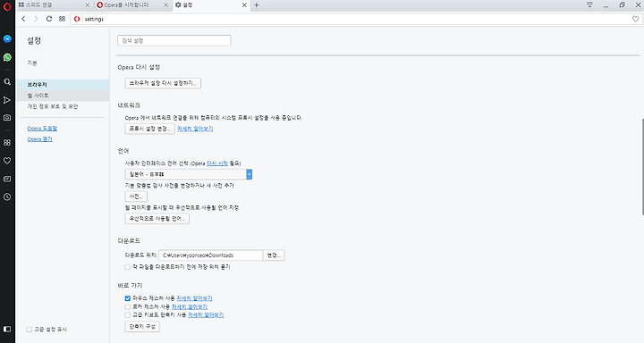Open the 단축키 구성 button
The image size is (644, 343).
(x=142, y=327)
